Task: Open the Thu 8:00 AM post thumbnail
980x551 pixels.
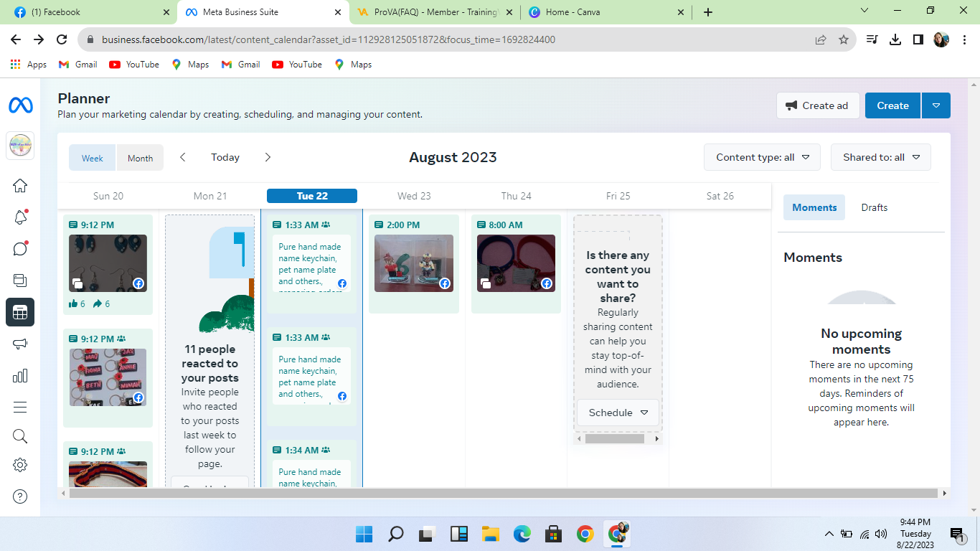Action: pos(516,263)
